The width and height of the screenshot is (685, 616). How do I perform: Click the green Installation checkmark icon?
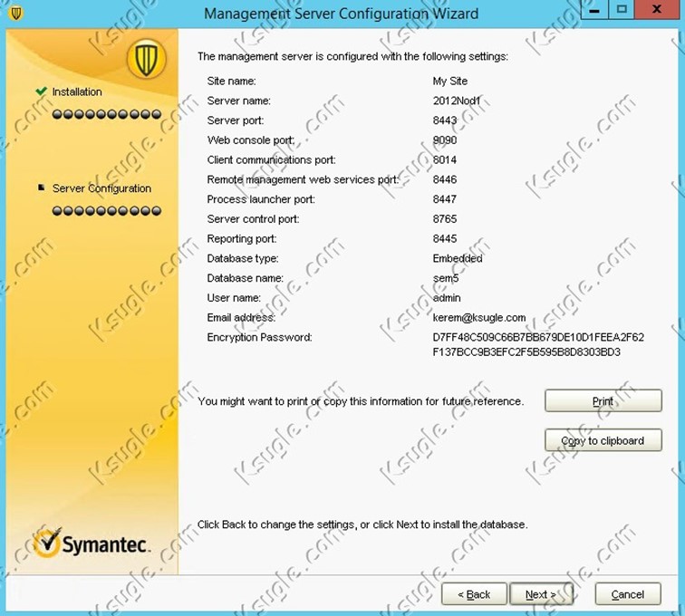(x=42, y=91)
